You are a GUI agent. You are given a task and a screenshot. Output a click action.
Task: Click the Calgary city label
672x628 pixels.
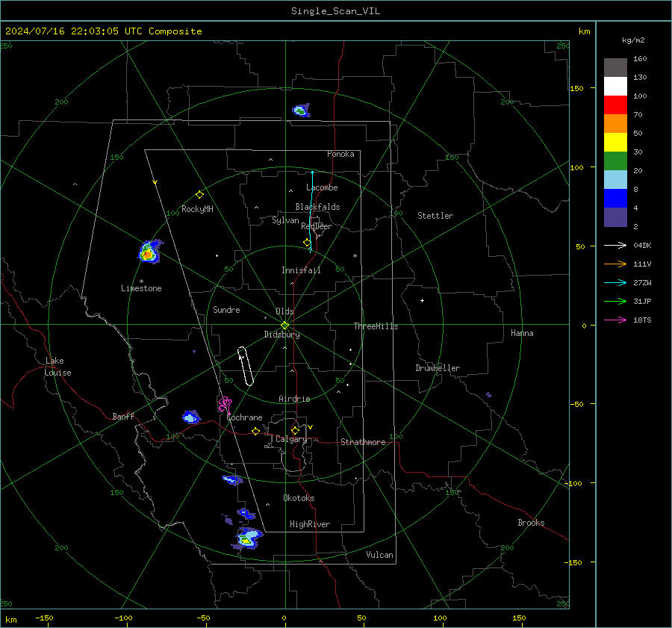(x=291, y=439)
